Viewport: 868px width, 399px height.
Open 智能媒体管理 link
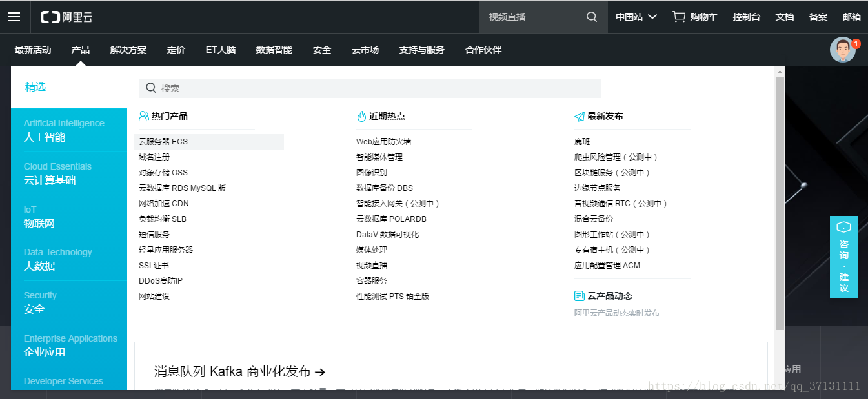(379, 157)
